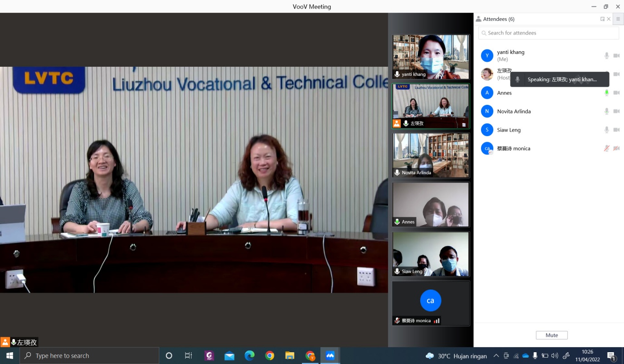Screen dimensions: 624x364
Task: Toggle 蔡葵诗 monica's muted microphone icon
Action: (606, 148)
